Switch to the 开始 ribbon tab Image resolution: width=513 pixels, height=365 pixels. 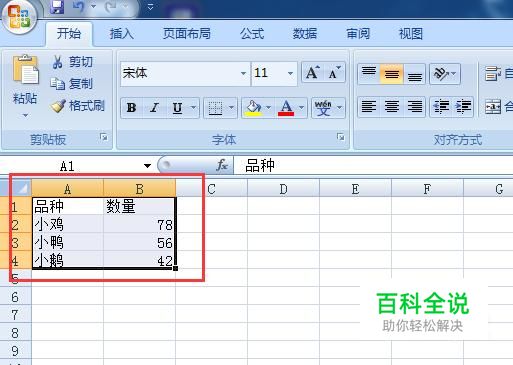pyautogui.click(x=69, y=34)
